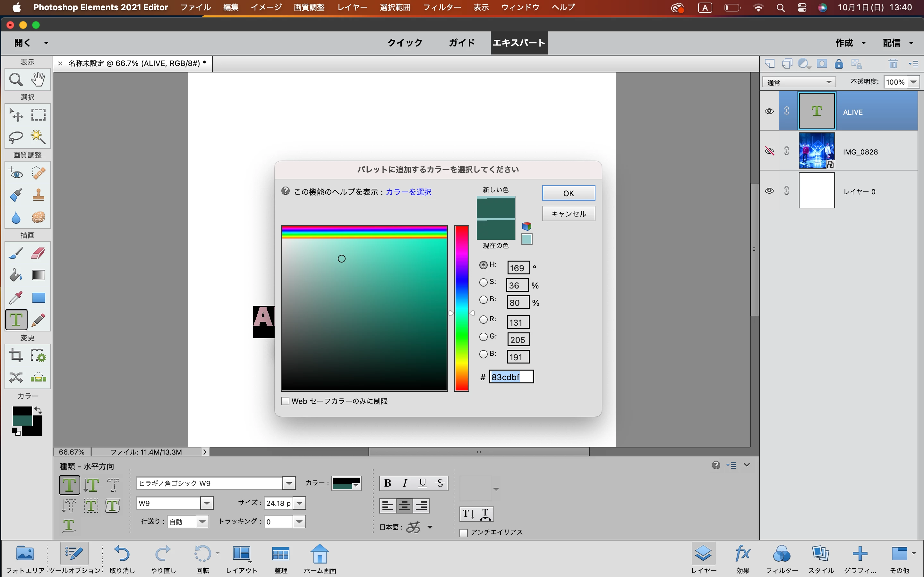Select the Magic Wand selection tool
This screenshot has width=924, height=577.
point(38,137)
